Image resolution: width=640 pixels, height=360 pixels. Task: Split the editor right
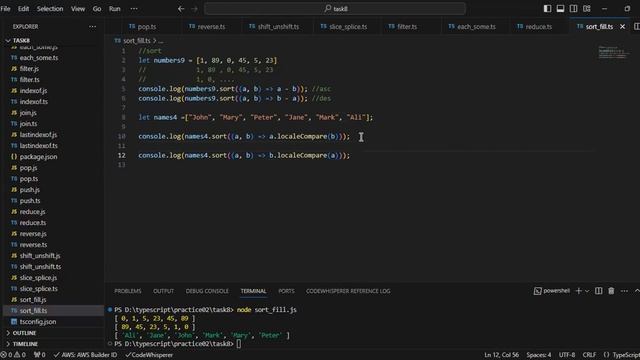click(x=636, y=27)
